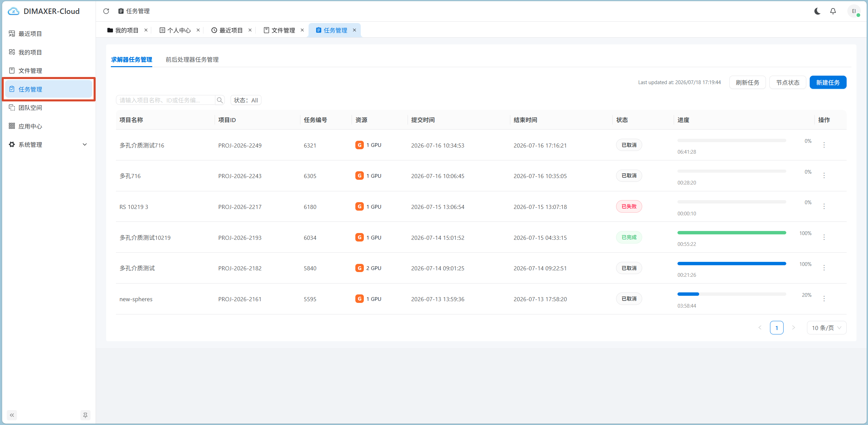Switch to the 文件管理 page tab
The width and height of the screenshot is (868, 425).
click(x=283, y=30)
